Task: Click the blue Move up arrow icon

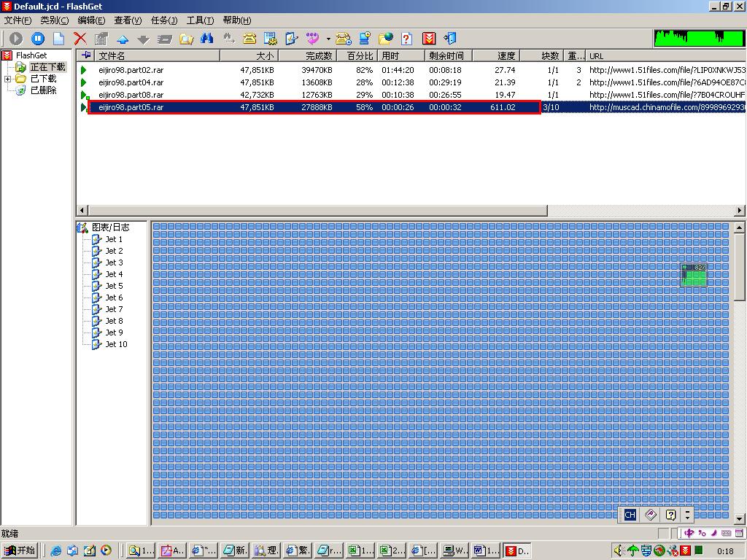Action: pyautogui.click(x=123, y=39)
